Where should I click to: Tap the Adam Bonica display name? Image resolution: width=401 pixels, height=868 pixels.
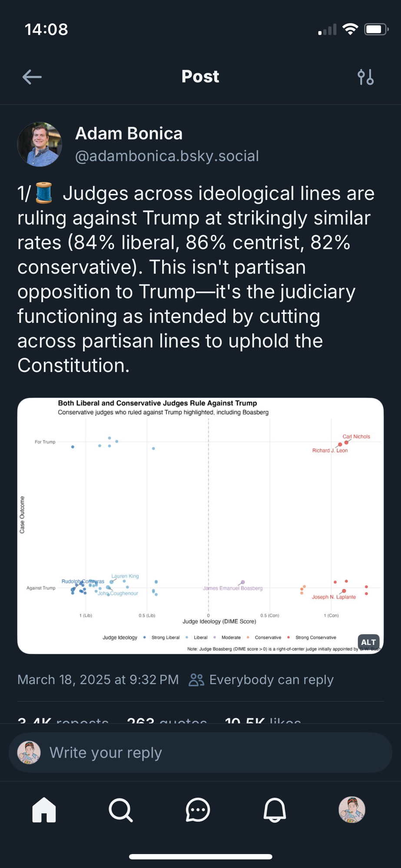129,134
